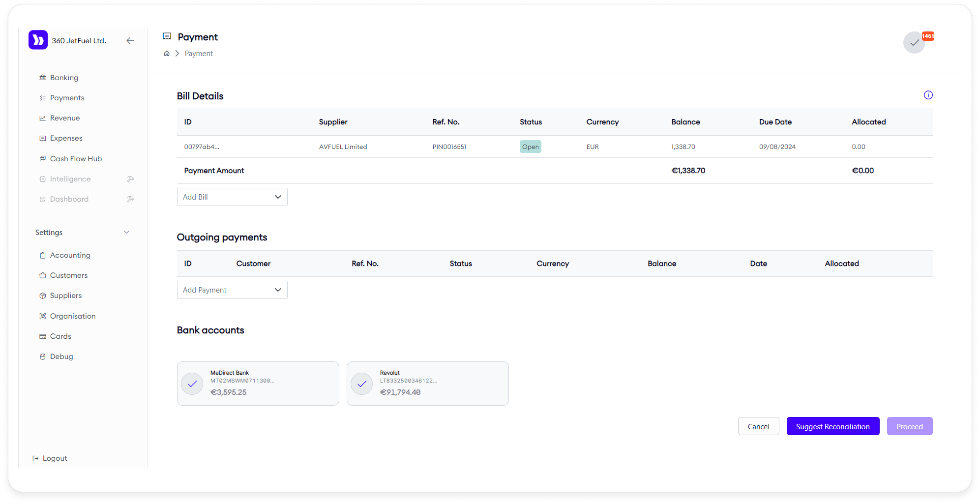980x504 pixels.
Task: Click balance value 1,338.70 in bill row
Action: [683, 147]
